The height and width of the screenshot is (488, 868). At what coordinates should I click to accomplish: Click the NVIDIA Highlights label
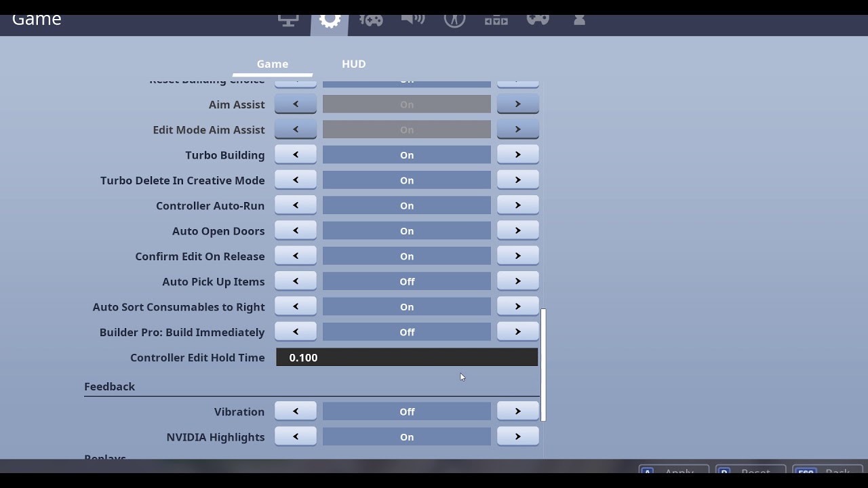point(216,437)
